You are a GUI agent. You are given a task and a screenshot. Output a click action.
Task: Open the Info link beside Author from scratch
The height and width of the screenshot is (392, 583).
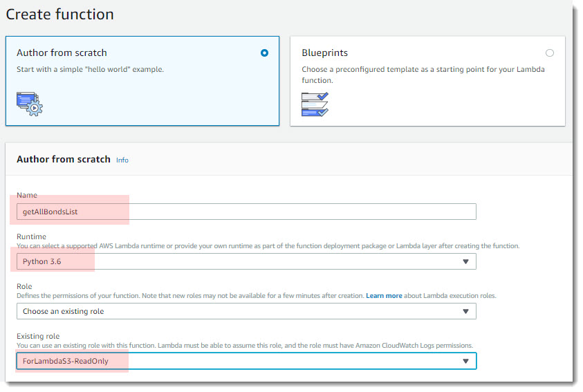(122, 160)
